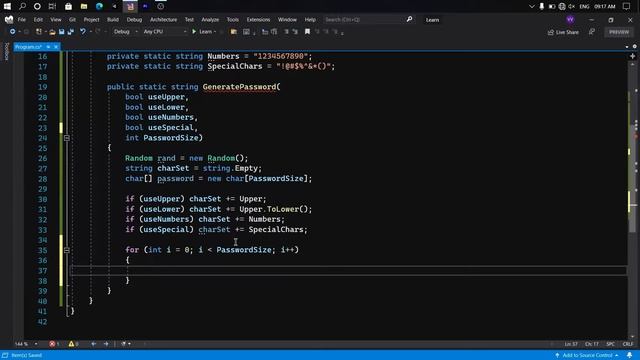Undo the last edit with undo arrow
The height and width of the screenshot is (360, 640).
pyautogui.click(x=83, y=31)
